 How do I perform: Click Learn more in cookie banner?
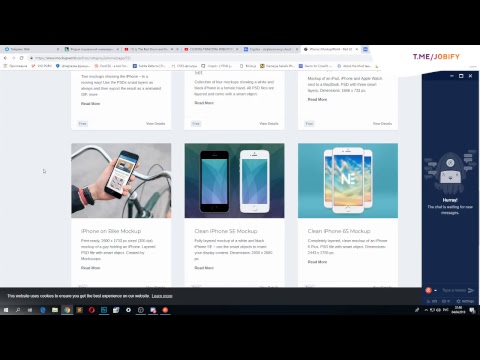click(162, 296)
